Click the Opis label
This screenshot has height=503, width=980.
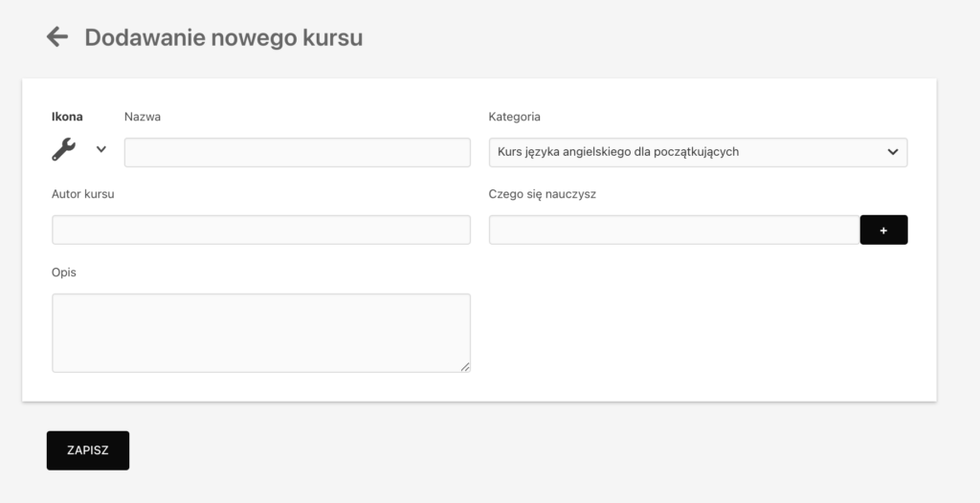64,273
